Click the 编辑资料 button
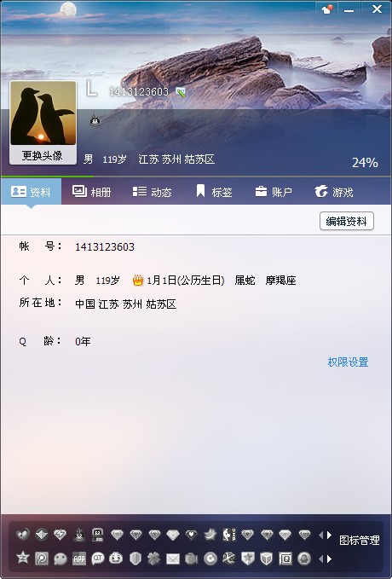The image size is (392, 579). click(x=347, y=221)
